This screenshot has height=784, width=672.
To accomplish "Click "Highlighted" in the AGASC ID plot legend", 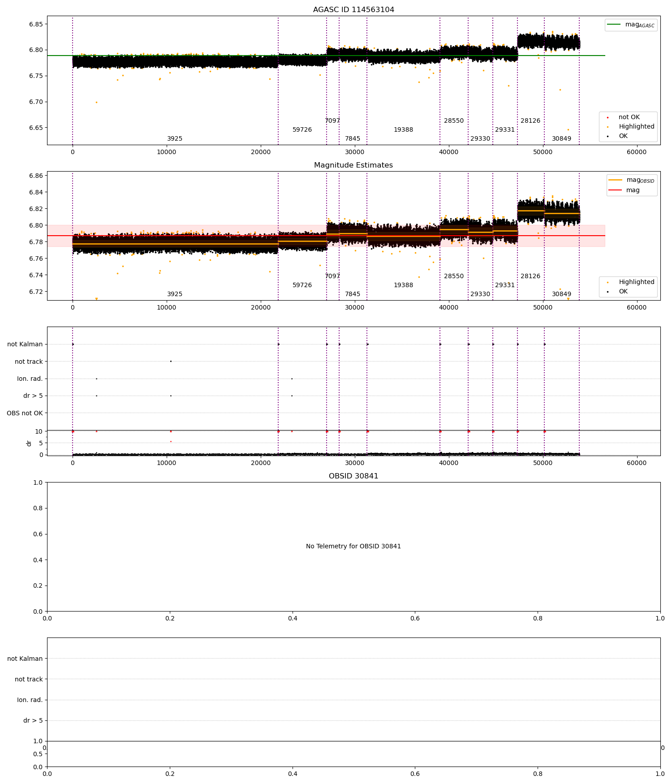I will click(631, 127).
